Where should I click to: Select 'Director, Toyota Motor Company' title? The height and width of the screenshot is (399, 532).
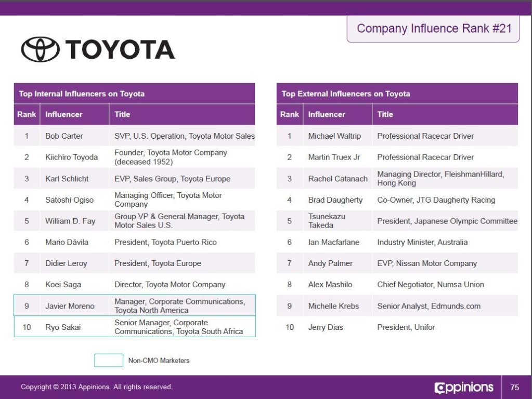pos(170,285)
